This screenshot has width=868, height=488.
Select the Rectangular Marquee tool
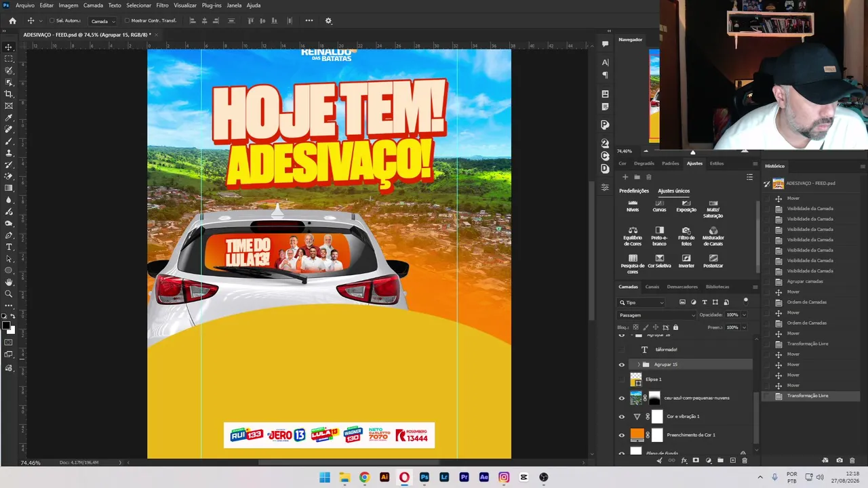pyautogui.click(x=9, y=59)
